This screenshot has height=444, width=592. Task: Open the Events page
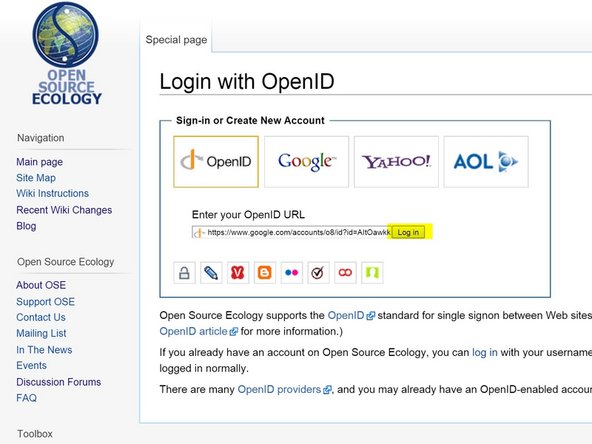[31, 366]
